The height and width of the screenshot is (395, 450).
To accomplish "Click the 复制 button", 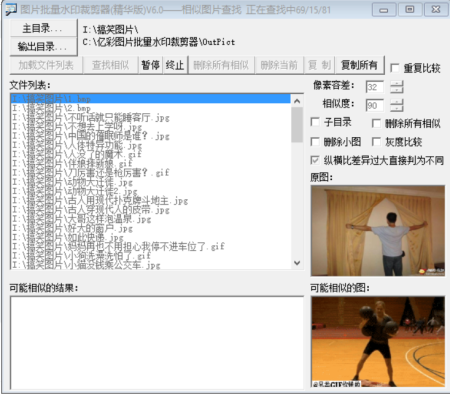I will coord(319,65).
